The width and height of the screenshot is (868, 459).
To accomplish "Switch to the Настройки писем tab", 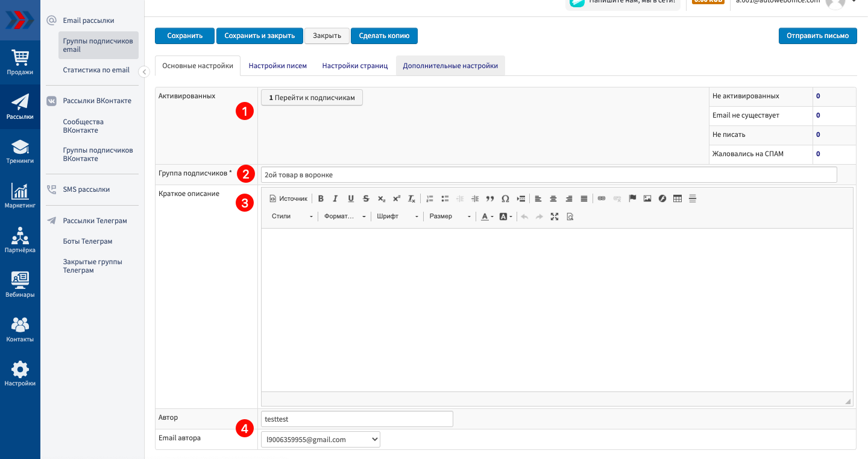I will tap(278, 66).
